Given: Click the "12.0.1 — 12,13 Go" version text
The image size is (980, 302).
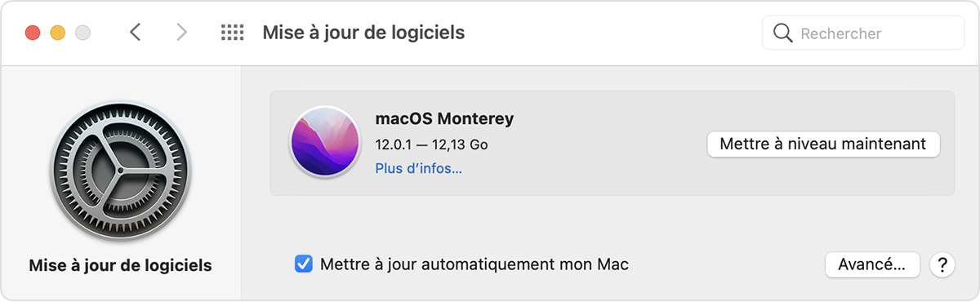Looking at the screenshot, I should click(x=431, y=144).
